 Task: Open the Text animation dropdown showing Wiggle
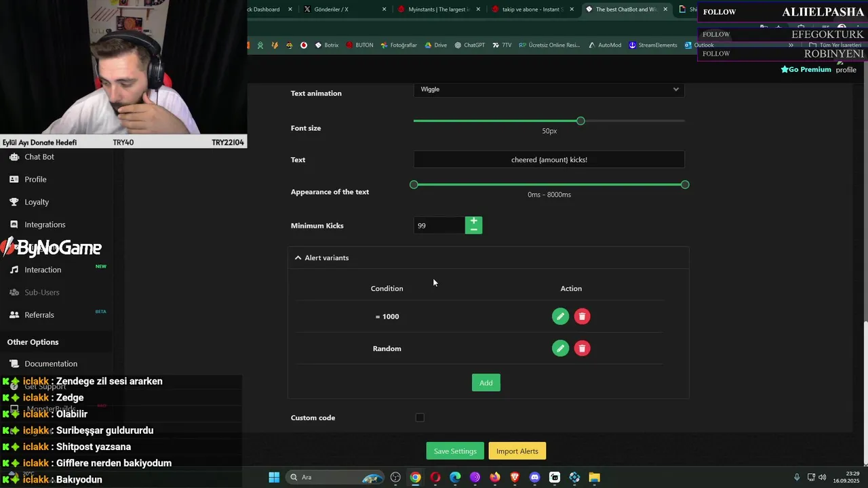tap(549, 89)
